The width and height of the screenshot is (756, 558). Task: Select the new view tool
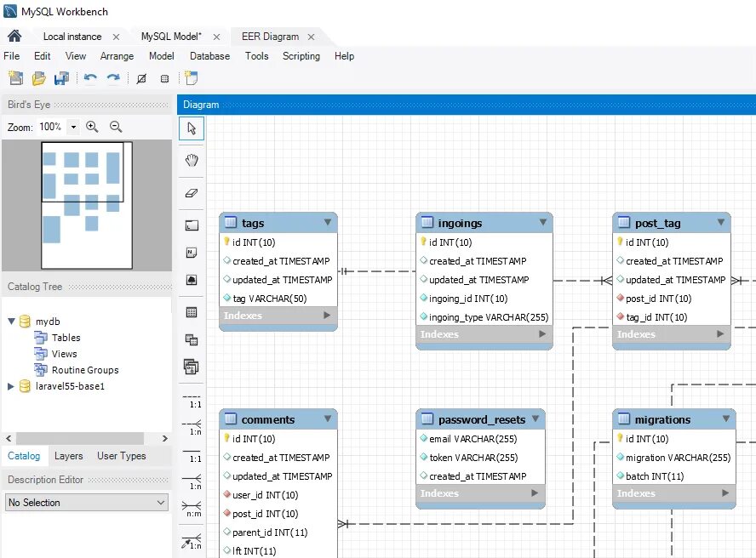click(x=192, y=339)
